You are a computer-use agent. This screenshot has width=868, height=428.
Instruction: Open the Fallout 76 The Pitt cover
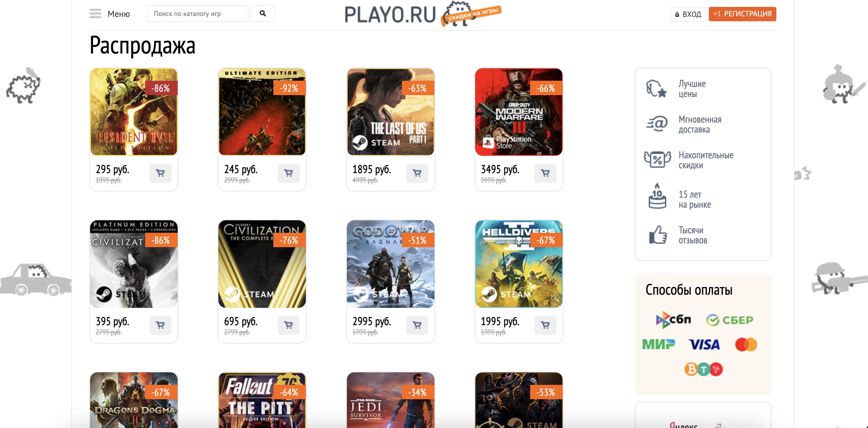pos(262,400)
